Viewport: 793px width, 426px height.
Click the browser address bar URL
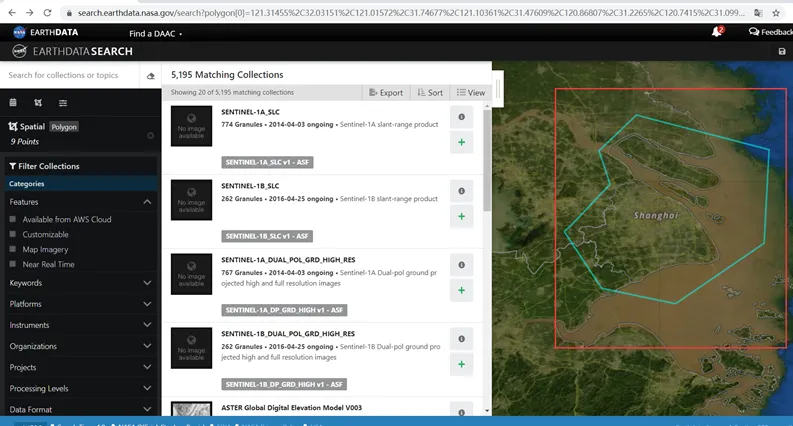click(411, 13)
